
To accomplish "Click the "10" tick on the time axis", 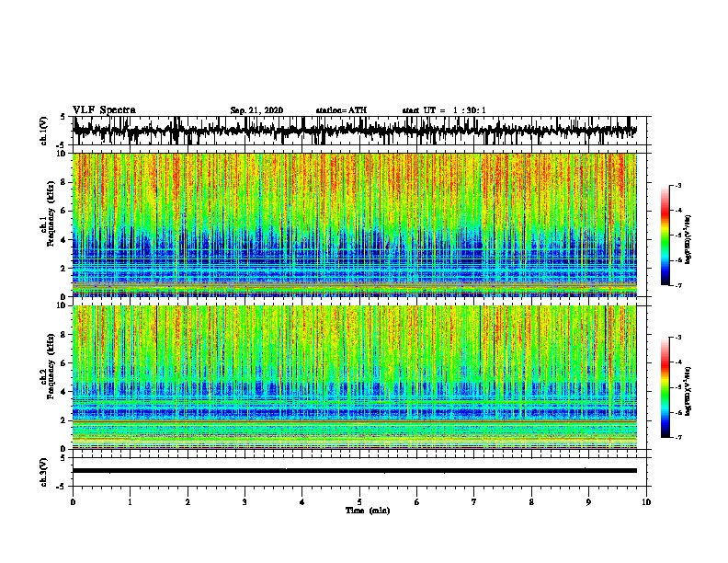I will 646,502.
